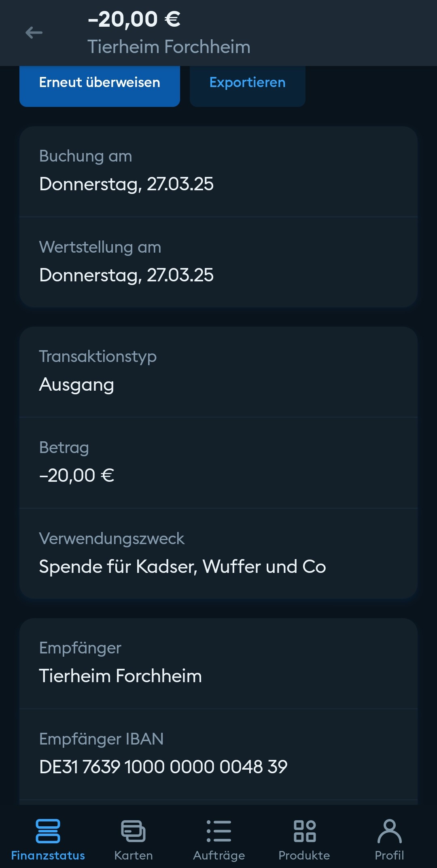The width and height of the screenshot is (437, 868).
Task: Tap the Karten cards icon
Action: (133, 831)
